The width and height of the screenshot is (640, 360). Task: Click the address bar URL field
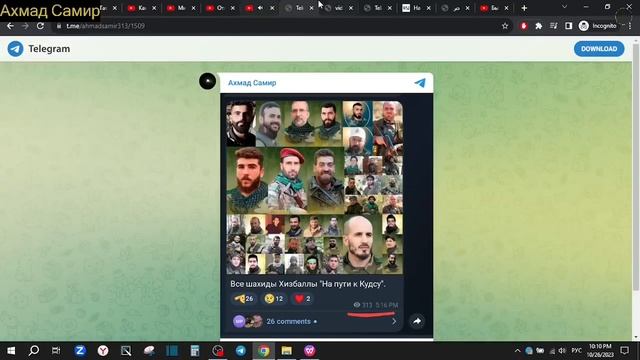pos(278,26)
